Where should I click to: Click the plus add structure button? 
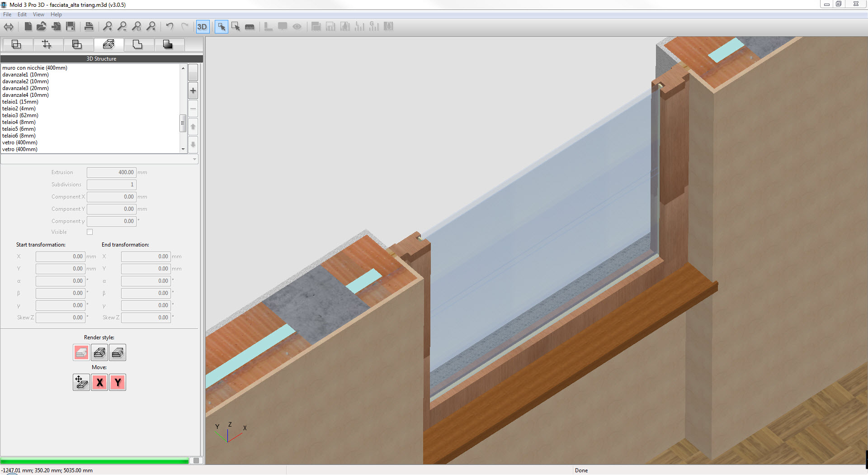pos(193,90)
